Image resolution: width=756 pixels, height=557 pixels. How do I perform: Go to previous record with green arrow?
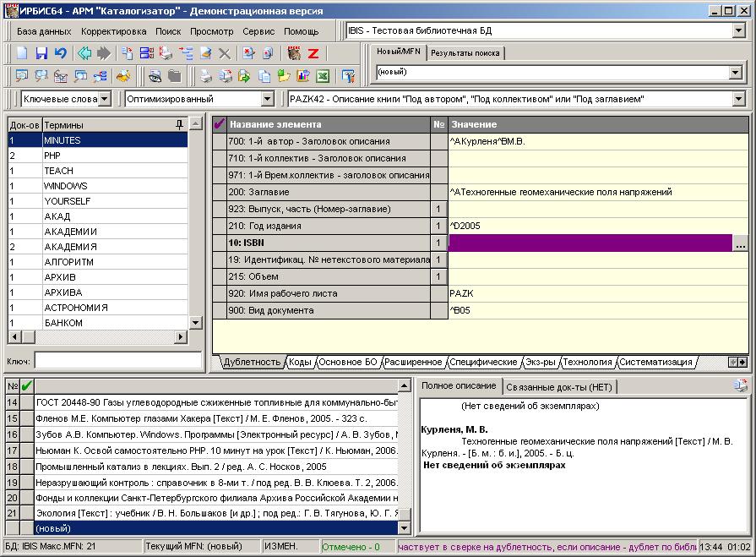tap(84, 53)
